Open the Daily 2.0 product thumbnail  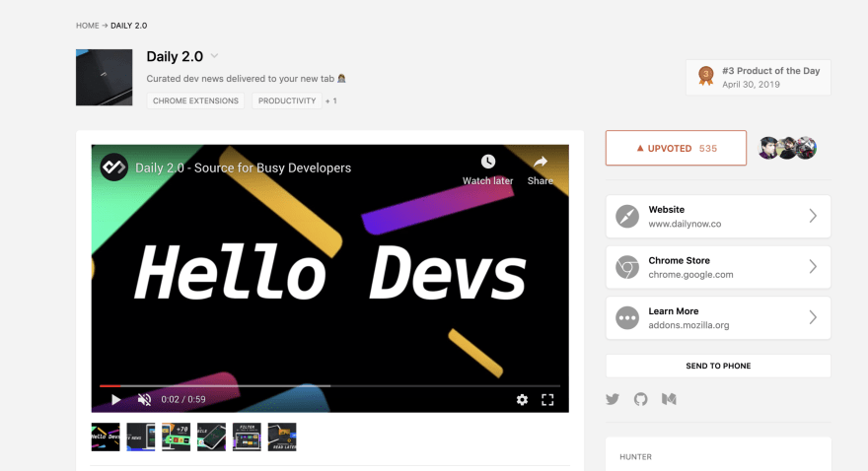[x=105, y=78]
